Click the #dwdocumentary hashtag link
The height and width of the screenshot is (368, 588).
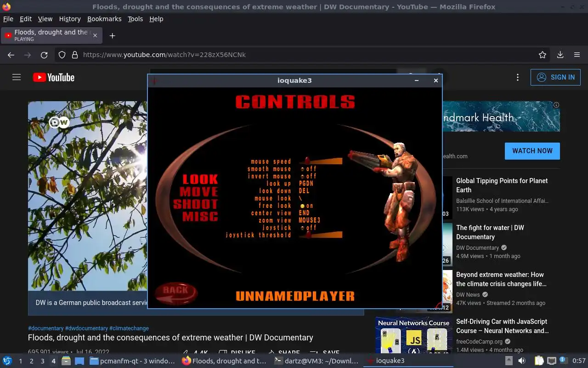(86, 328)
